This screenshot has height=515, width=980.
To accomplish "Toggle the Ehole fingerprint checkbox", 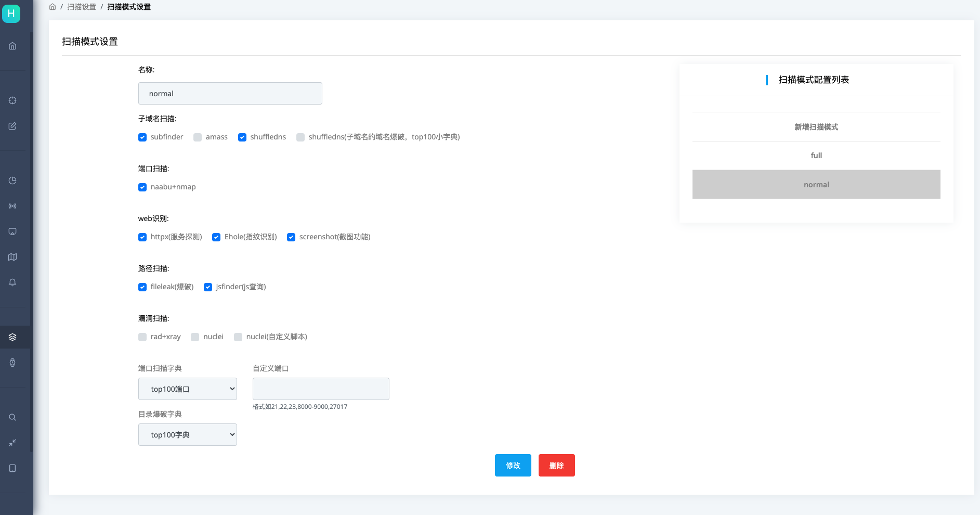I will [216, 237].
